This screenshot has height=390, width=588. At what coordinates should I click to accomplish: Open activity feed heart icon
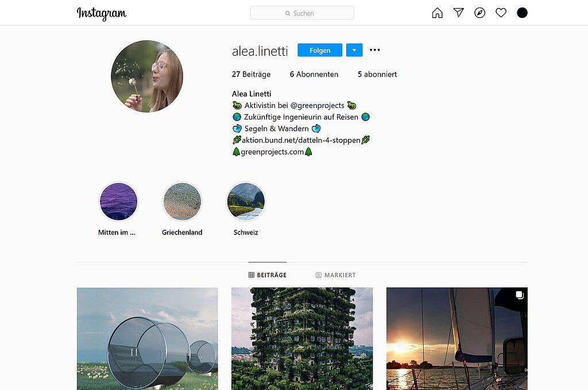(501, 13)
